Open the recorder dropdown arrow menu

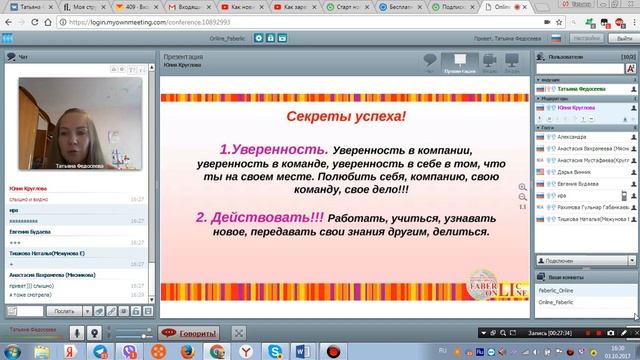tap(483, 333)
